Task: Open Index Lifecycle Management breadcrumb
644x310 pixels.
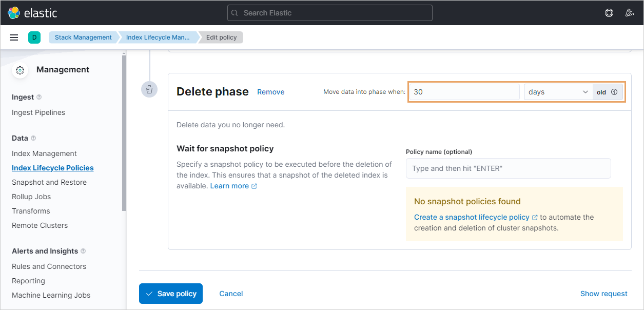Action: point(158,37)
